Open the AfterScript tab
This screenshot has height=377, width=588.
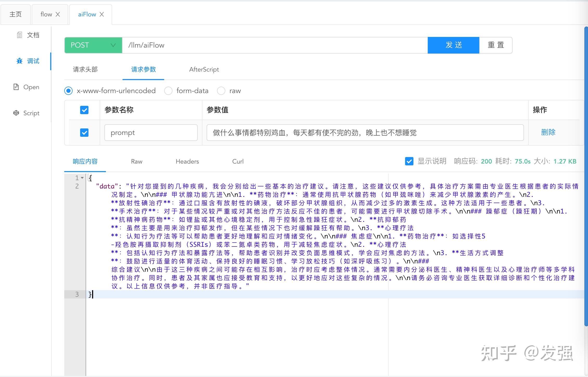pyautogui.click(x=204, y=69)
